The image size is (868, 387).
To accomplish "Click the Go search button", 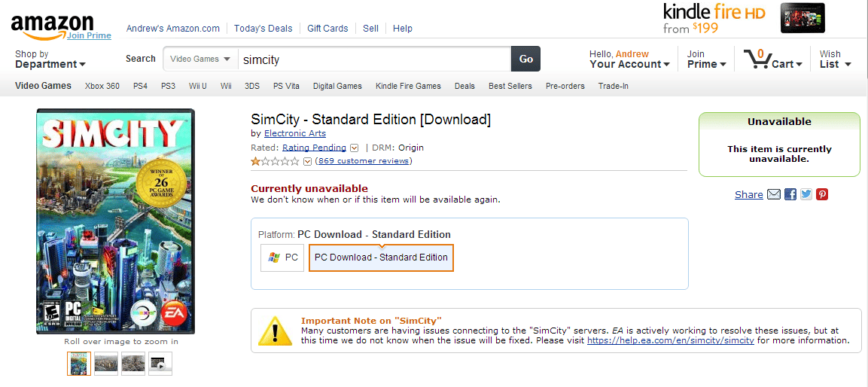I will tap(526, 59).
